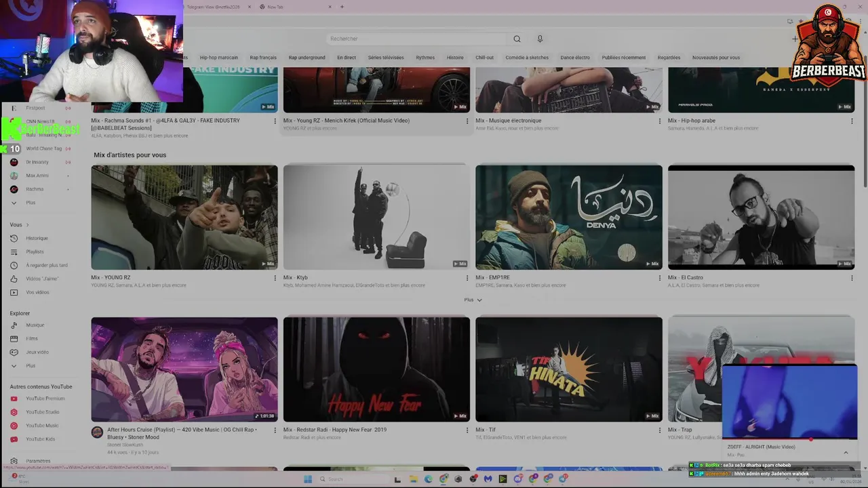Expand Plus under subscriptions list
868x488 pixels.
point(31,203)
